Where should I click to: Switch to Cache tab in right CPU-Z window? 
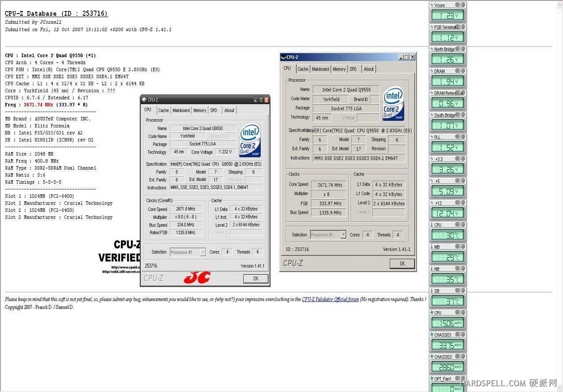303,69
